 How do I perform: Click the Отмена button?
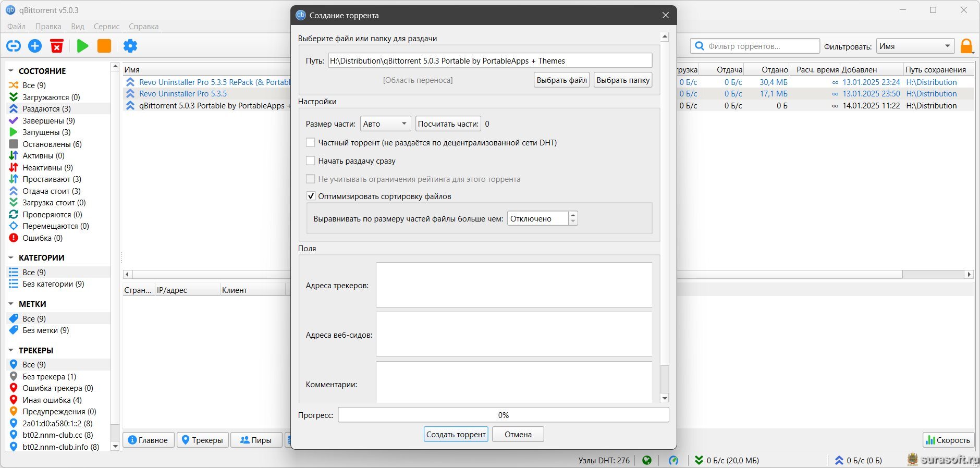coord(518,434)
